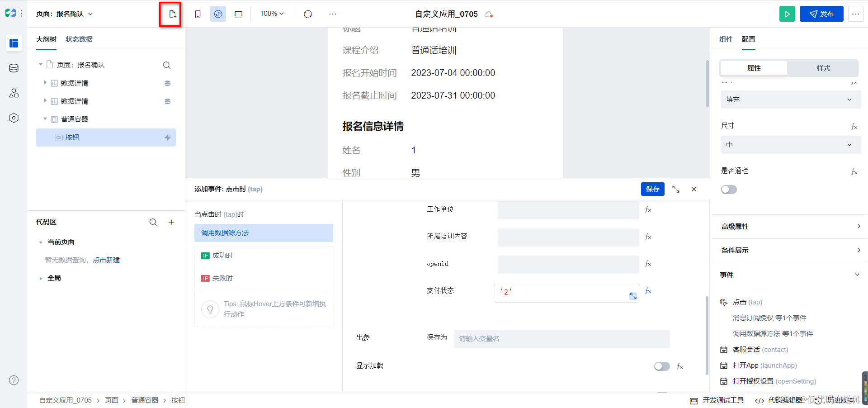Click the 工作单位 input field
868x408 pixels.
click(x=568, y=210)
